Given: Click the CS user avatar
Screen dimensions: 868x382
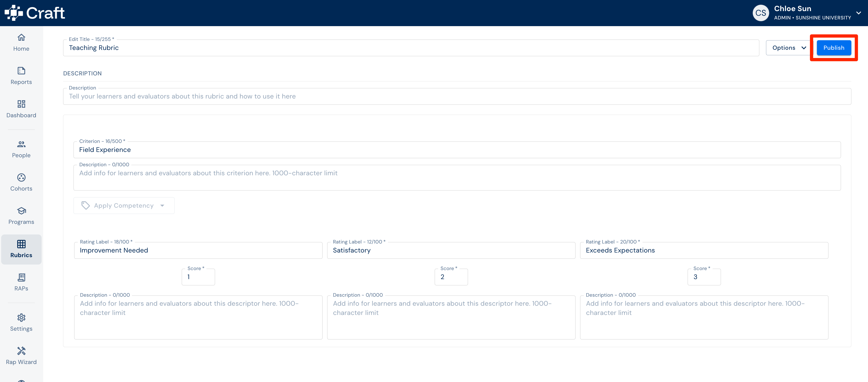Looking at the screenshot, I should tap(760, 13).
